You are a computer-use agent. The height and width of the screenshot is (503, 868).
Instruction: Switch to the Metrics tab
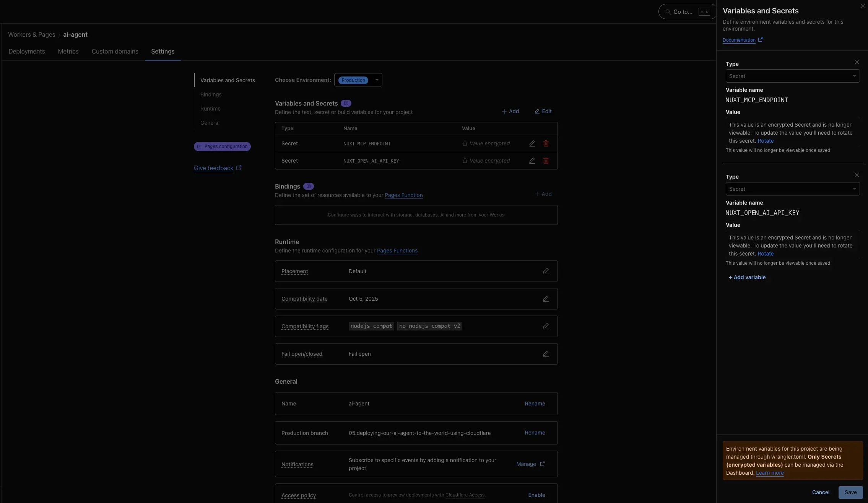click(68, 51)
